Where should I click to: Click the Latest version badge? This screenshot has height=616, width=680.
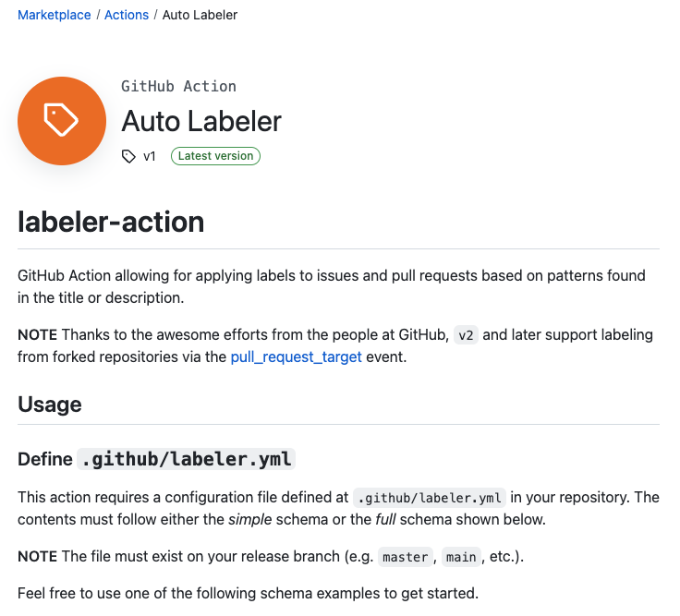click(215, 156)
